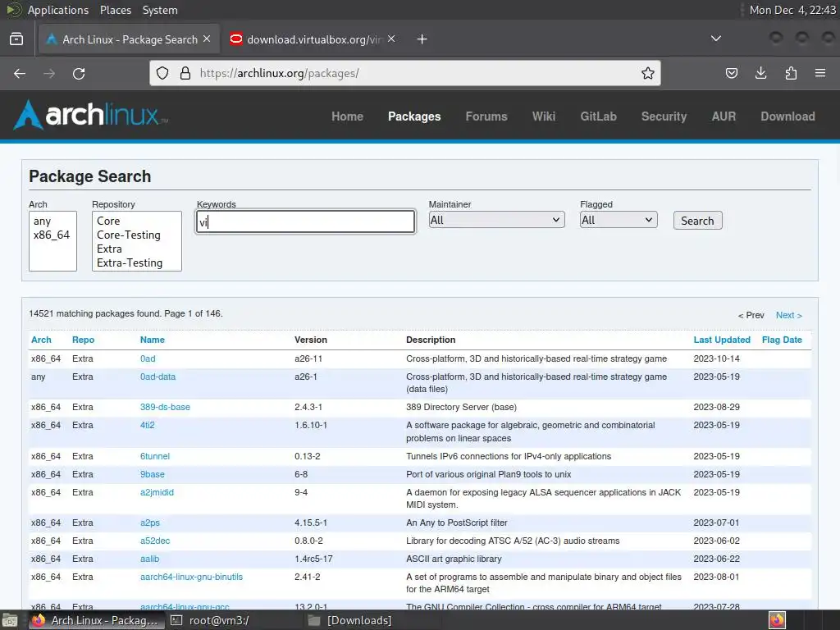The image size is (840, 630).
Task: Click Firefox icon in the bottom panel tray
Action: pos(777,620)
